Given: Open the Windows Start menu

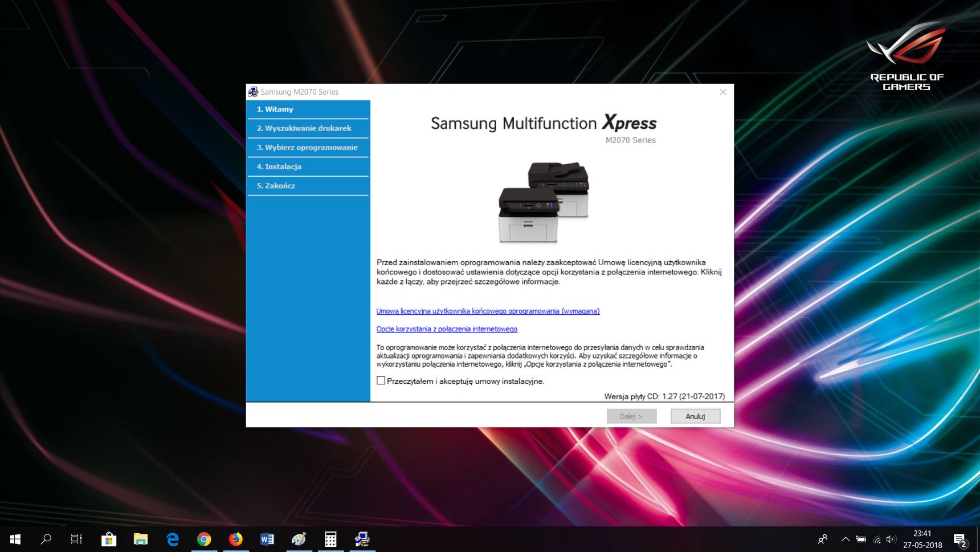Looking at the screenshot, I should click(15, 539).
